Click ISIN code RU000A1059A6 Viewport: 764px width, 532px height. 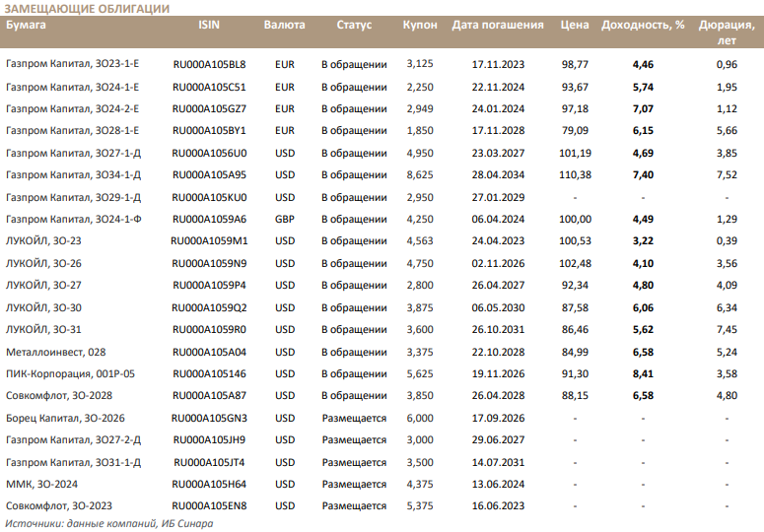[x=209, y=220]
